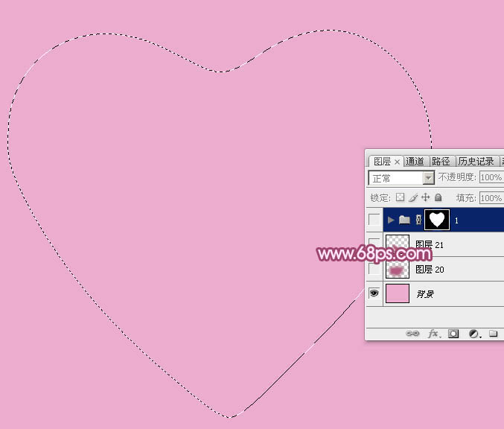Toggle visibility box of 图层 21
This screenshot has height=429, width=504.
click(374, 245)
